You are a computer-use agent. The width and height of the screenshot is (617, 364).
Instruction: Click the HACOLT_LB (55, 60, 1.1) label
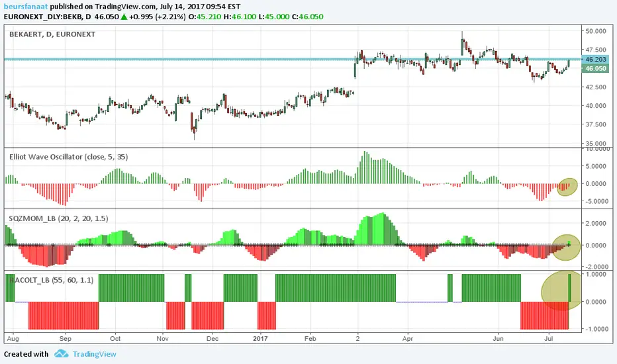point(51,280)
